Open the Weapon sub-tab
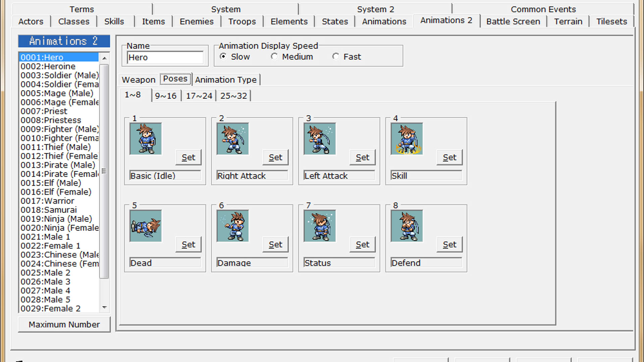The image size is (644, 362). click(139, 80)
